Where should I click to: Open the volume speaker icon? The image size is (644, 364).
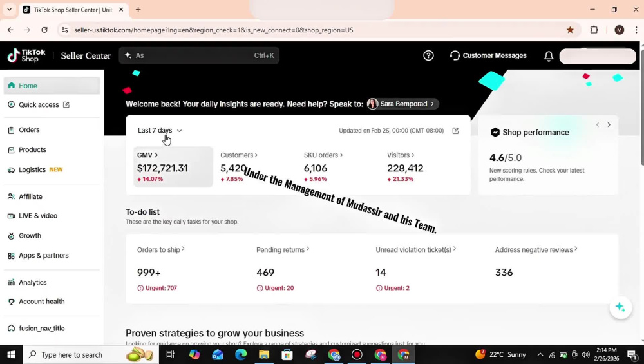point(585,354)
